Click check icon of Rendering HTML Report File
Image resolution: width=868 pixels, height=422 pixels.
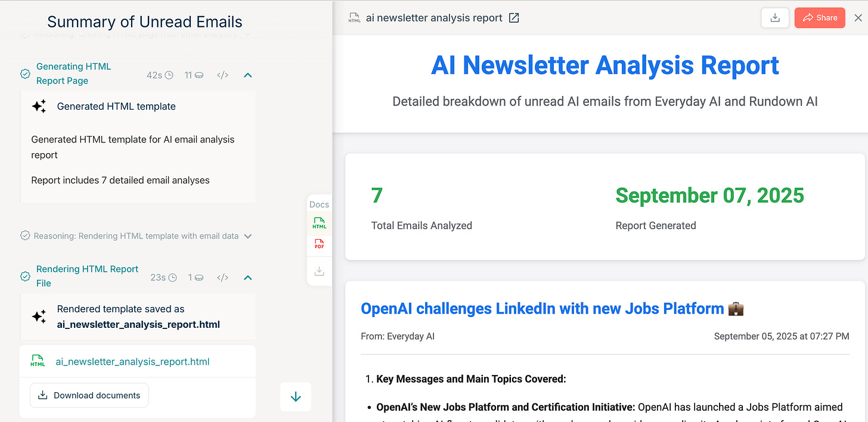[26, 277]
